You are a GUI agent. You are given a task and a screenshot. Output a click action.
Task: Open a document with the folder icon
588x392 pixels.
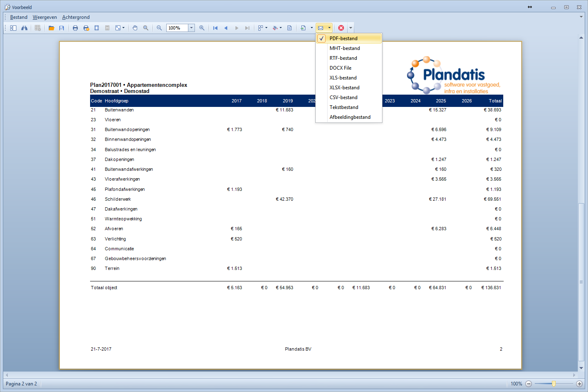(51, 28)
